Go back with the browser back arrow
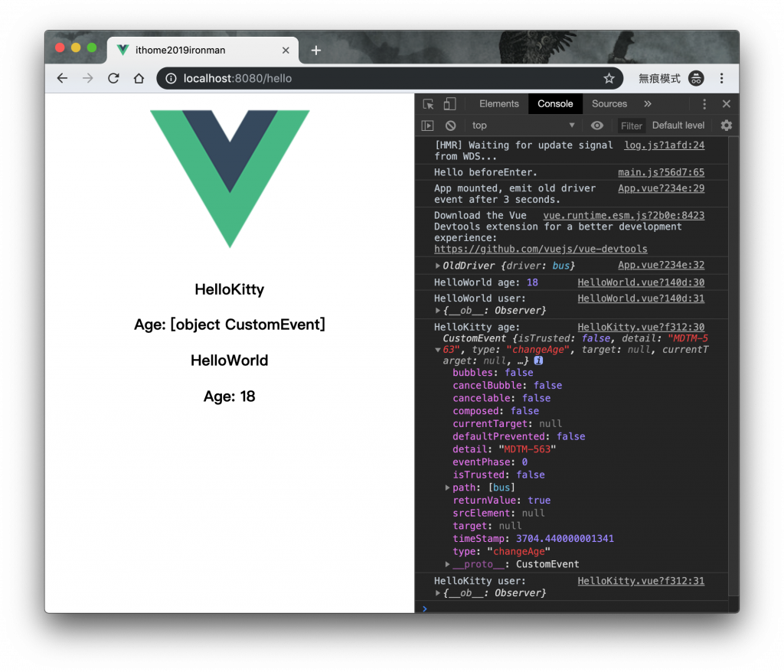This screenshot has height=672, width=784. (62, 79)
